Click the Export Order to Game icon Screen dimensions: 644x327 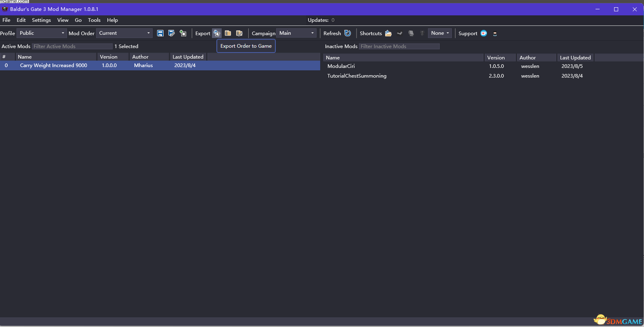coord(217,33)
